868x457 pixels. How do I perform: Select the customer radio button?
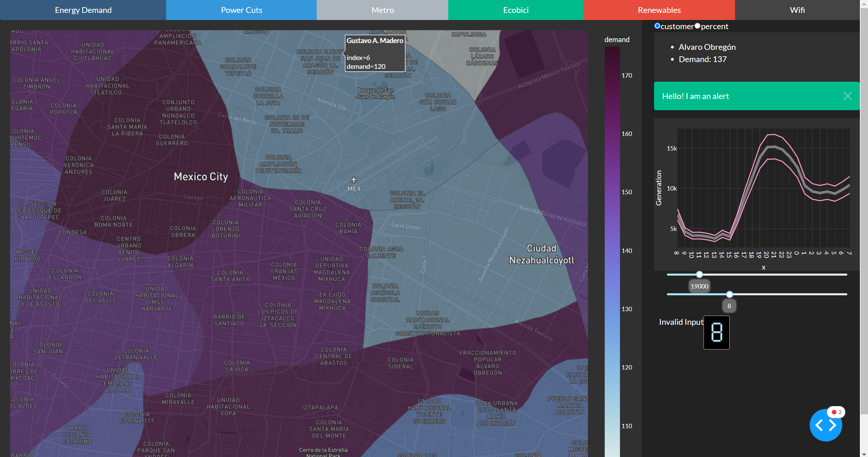point(657,26)
